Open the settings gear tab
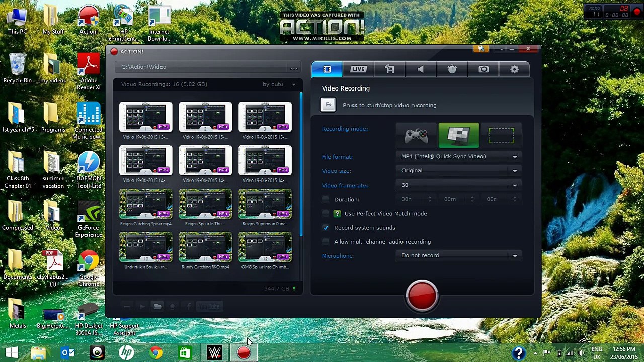Viewport: 644px width, 362px height. (x=514, y=69)
